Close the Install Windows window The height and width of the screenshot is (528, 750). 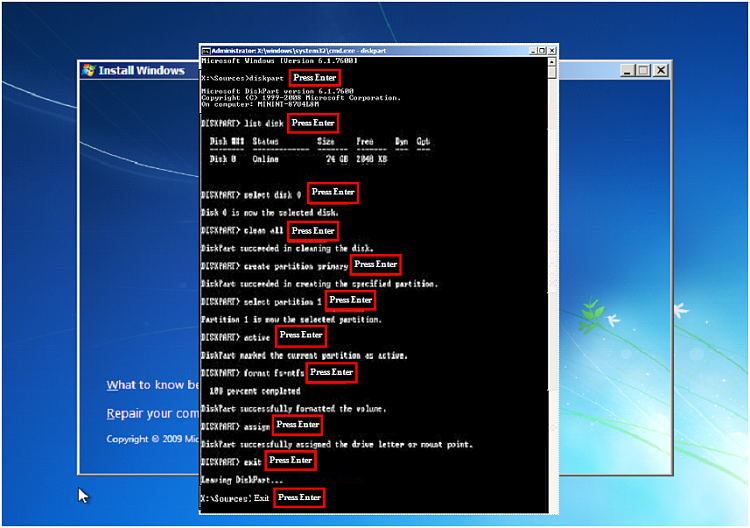[x=661, y=70]
